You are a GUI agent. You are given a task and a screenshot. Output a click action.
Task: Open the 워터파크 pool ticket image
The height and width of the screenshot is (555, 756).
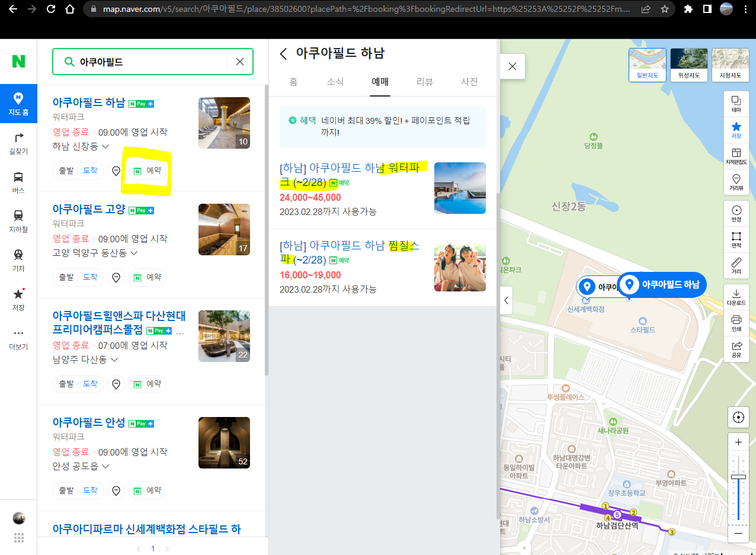[x=460, y=188]
